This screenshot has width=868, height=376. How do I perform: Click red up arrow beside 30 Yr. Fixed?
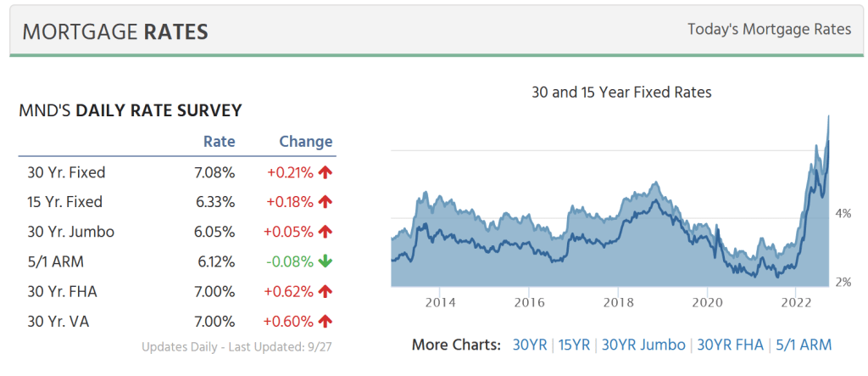click(325, 172)
